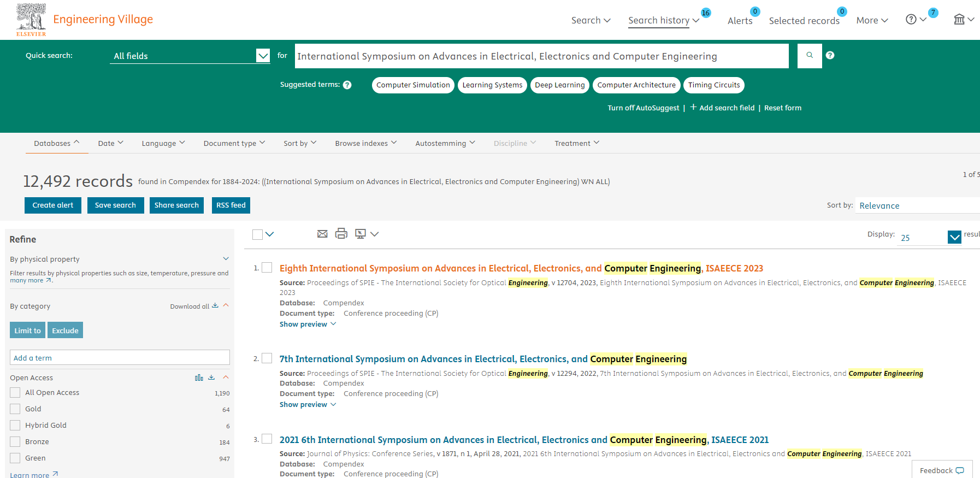Collapse Open Access facet chevron
Image resolution: width=980 pixels, height=478 pixels.
click(226, 377)
